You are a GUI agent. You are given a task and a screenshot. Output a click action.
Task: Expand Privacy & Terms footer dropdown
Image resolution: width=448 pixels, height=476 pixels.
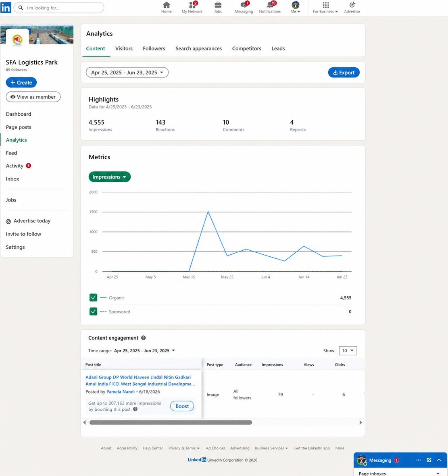(184, 448)
